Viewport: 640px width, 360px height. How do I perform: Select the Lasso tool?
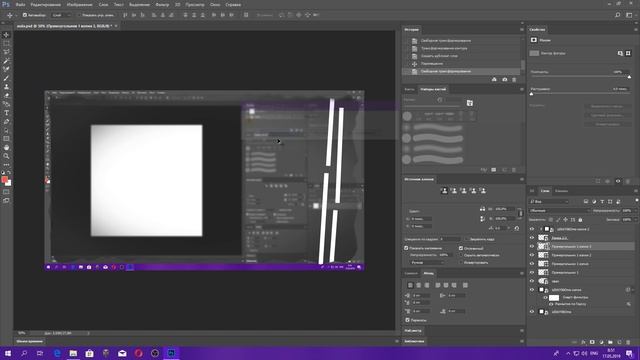[x=7, y=52]
